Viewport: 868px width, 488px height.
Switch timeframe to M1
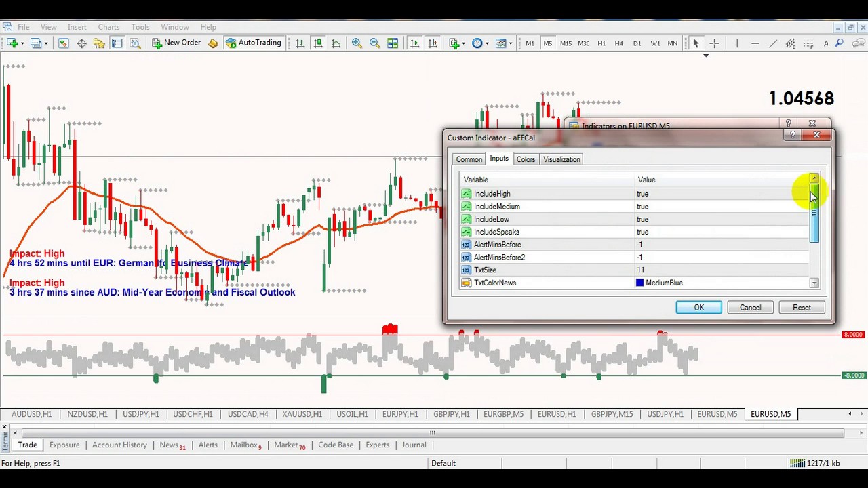[x=530, y=43]
